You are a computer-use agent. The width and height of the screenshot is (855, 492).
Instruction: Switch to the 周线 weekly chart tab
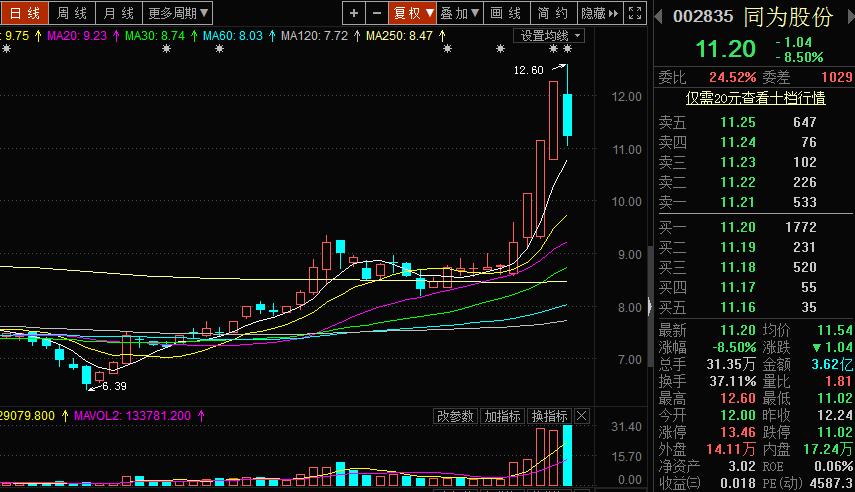(x=71, y=13)
